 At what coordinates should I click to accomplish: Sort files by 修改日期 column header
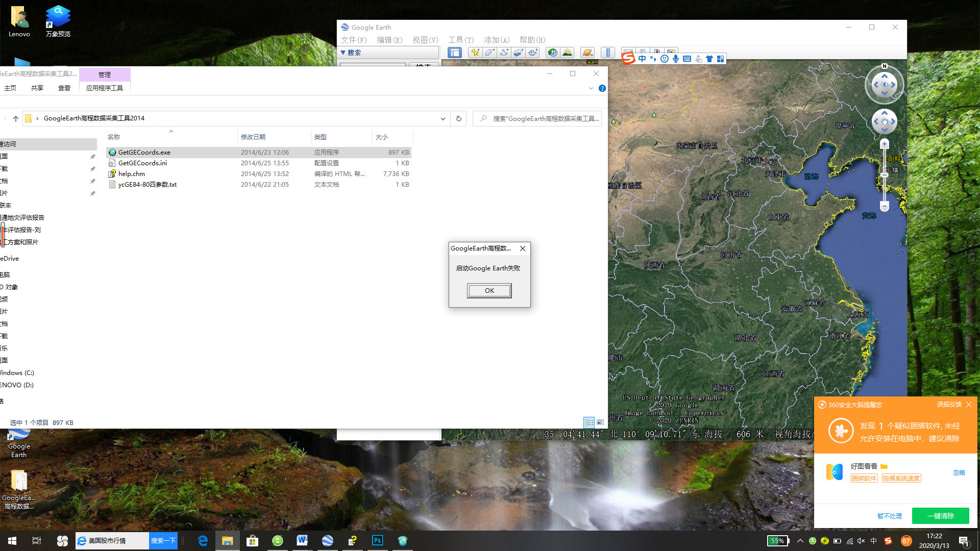(274, 137)
